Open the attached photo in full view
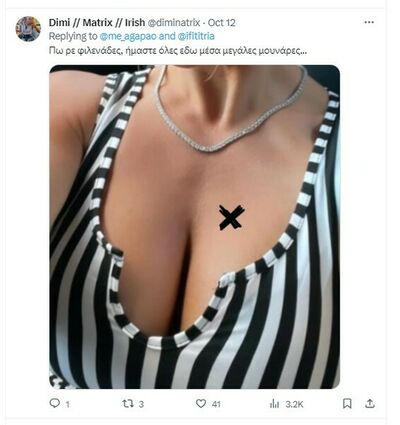 (x=195, y=227)
